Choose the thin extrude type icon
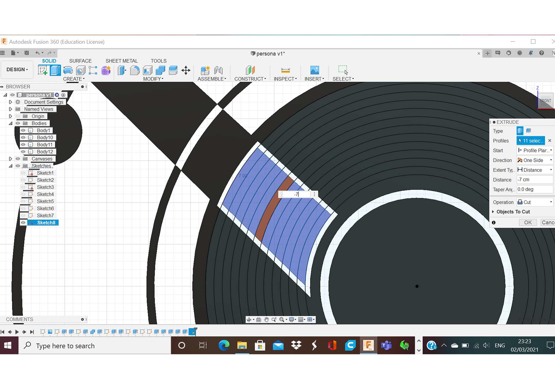 click(529, 131)
